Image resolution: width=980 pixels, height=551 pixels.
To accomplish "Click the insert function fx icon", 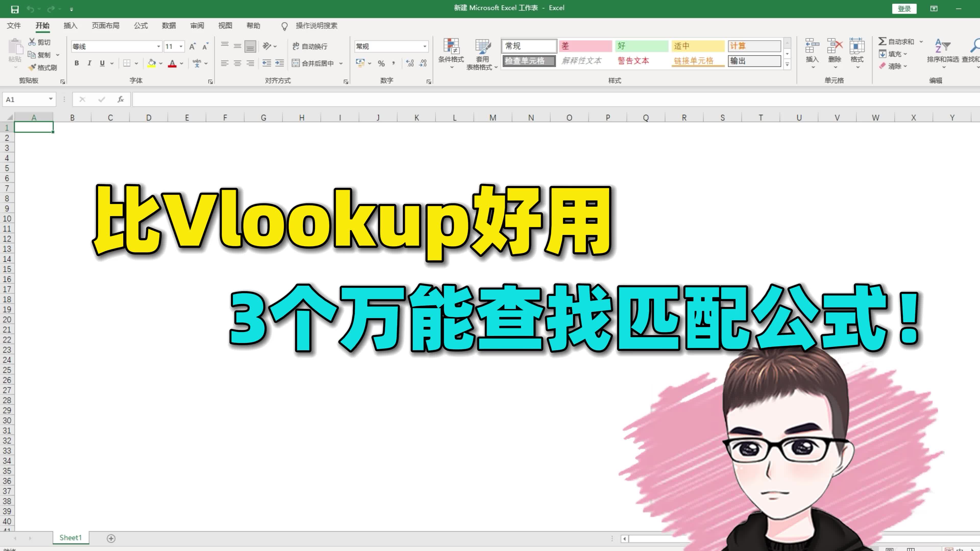I will click(121, 100).
